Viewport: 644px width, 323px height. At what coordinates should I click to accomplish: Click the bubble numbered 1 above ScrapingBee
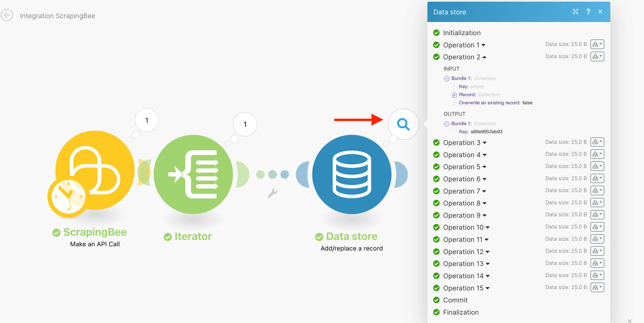point(147,120)
